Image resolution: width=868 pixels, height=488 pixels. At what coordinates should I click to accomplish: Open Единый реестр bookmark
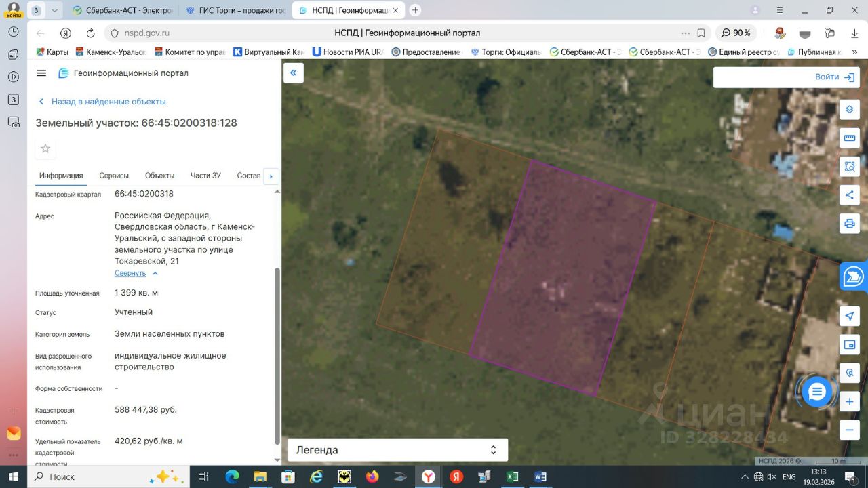[744, 52]
